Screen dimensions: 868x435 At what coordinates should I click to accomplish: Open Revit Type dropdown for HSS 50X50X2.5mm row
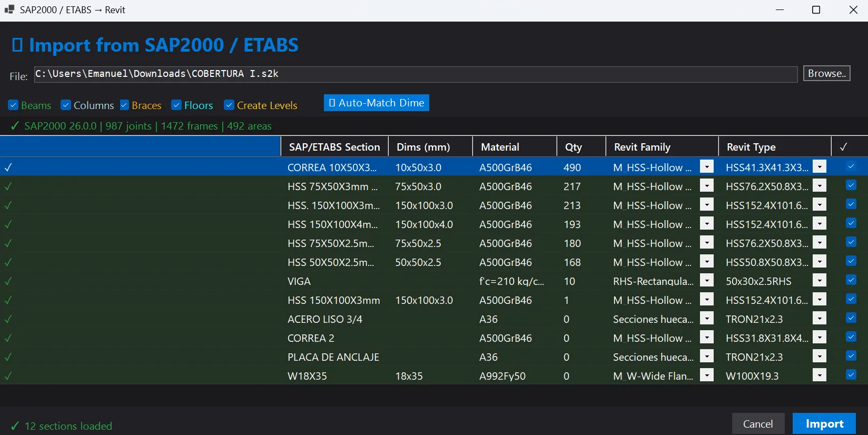(x=820, y=262)
